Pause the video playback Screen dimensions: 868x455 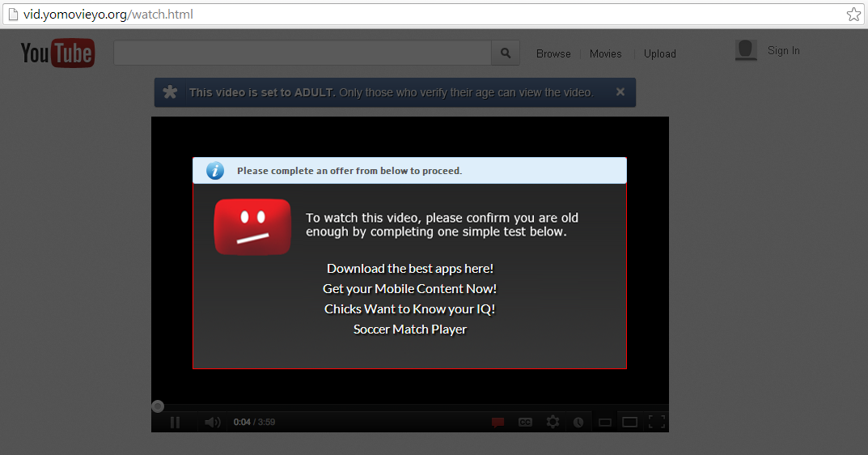pyautogui.click(x=175, y=422)
